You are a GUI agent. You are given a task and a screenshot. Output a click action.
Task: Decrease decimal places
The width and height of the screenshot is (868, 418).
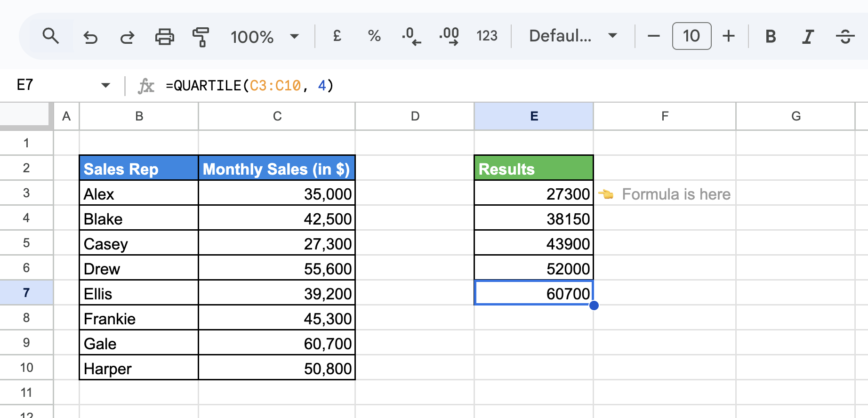(411, 36)
